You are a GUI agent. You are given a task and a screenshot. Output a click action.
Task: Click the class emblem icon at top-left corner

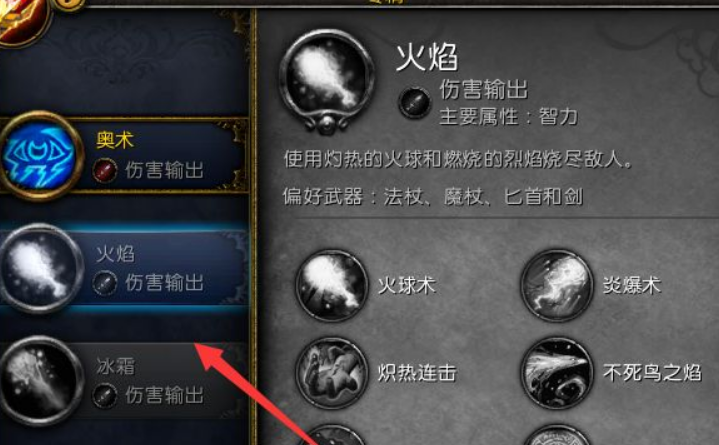pos(23,21)
